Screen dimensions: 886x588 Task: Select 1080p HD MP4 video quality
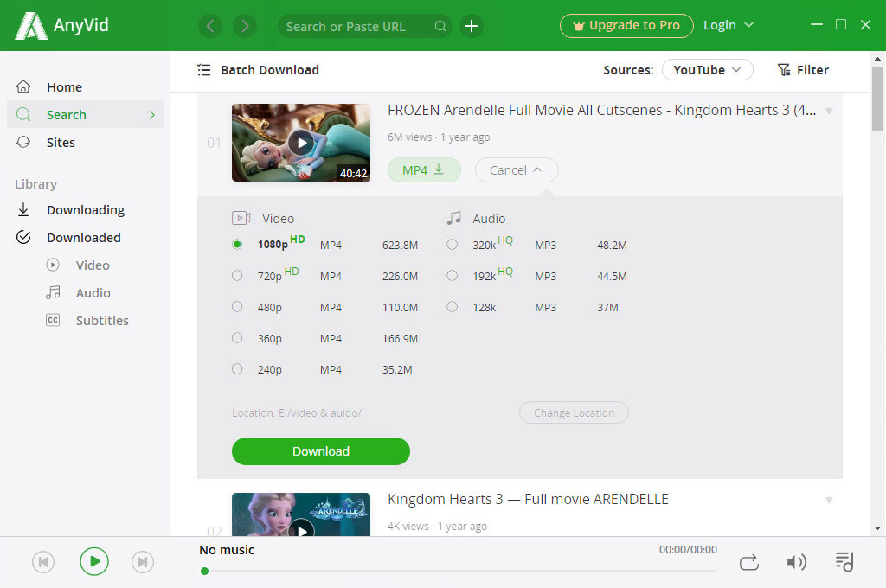[237, 245]
